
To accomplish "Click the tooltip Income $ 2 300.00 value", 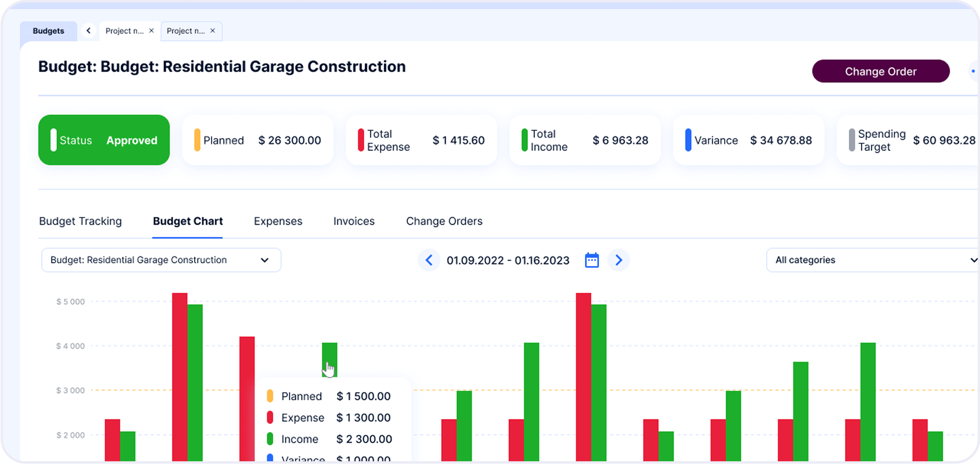I will click(364, 439).
